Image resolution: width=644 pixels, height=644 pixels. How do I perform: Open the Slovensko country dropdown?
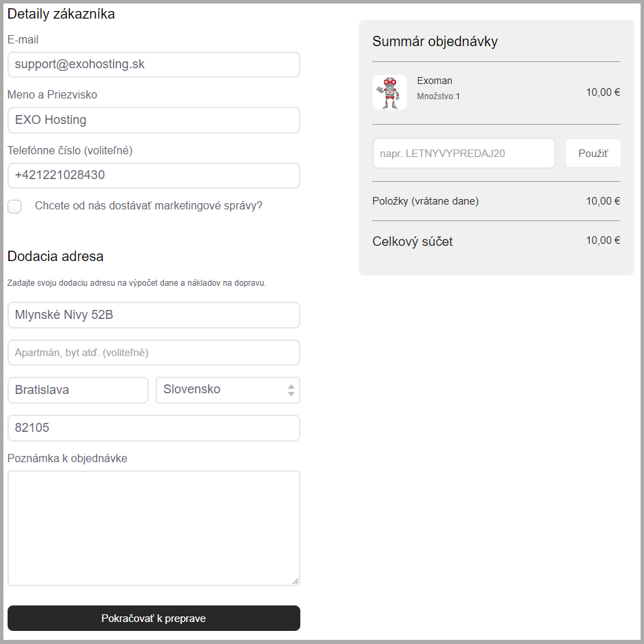coord(227,390)
